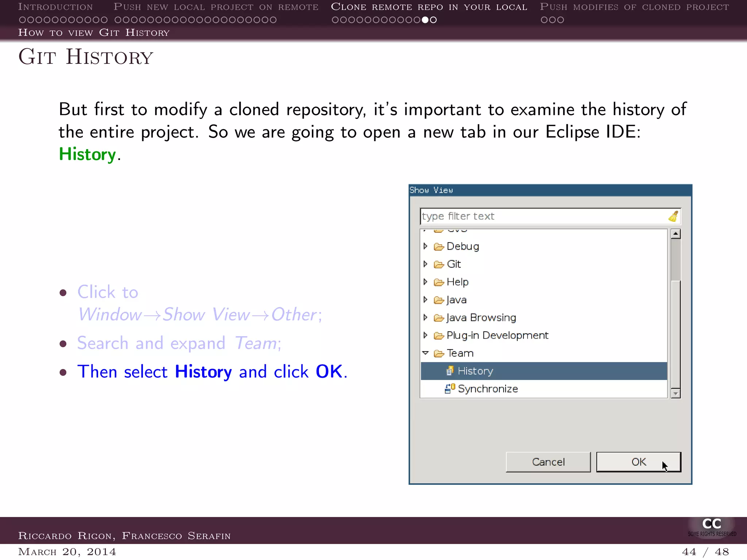Click the OK button in Show View dialog

pyautogui.click(x=639, y=462)
